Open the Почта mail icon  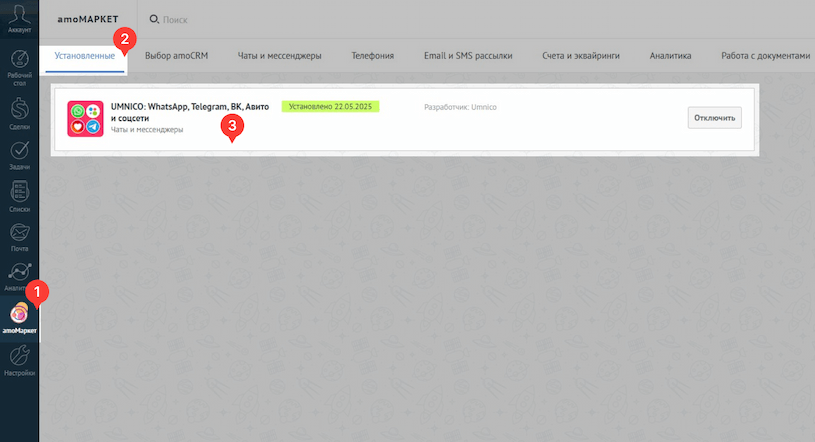tap(19, 236)
